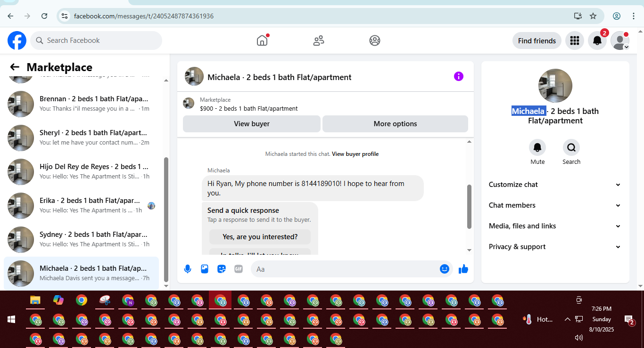Expand Privacy & support section
Viewport: 644px width, 348px height.
tap(555, 247)
